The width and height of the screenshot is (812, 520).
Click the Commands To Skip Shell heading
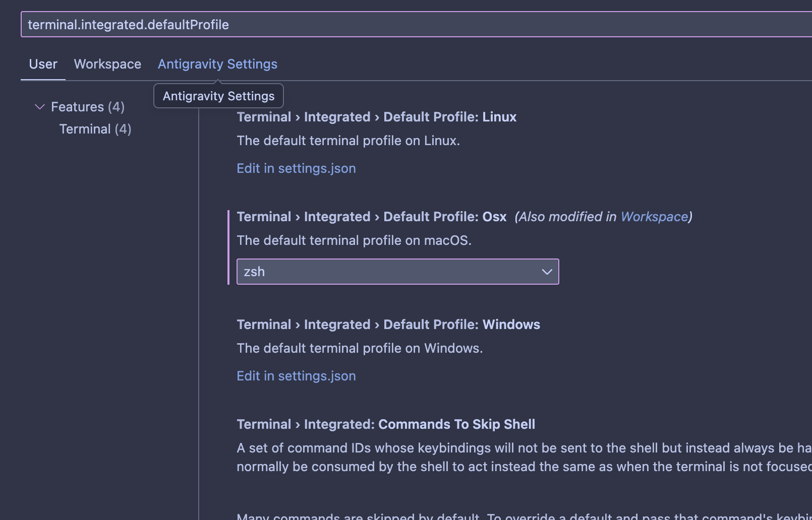386,424
